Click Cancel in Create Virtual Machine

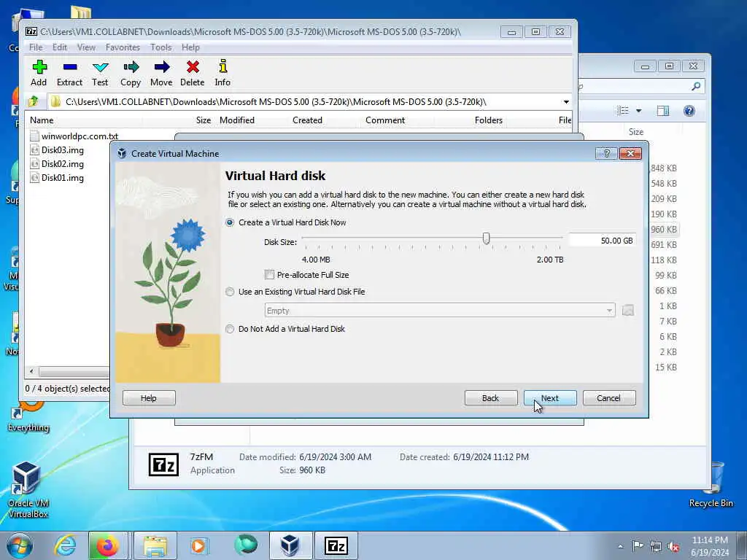point(609,397)
